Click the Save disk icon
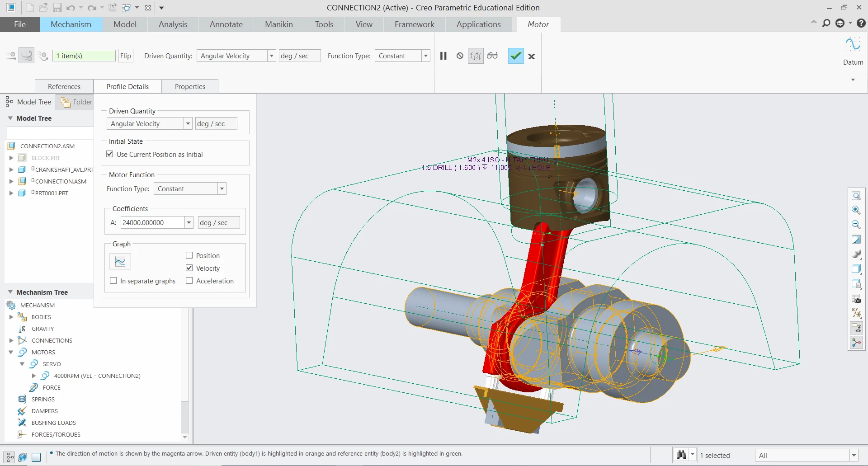The height and width of the screenshot is (466, 868). click(57, 8)
